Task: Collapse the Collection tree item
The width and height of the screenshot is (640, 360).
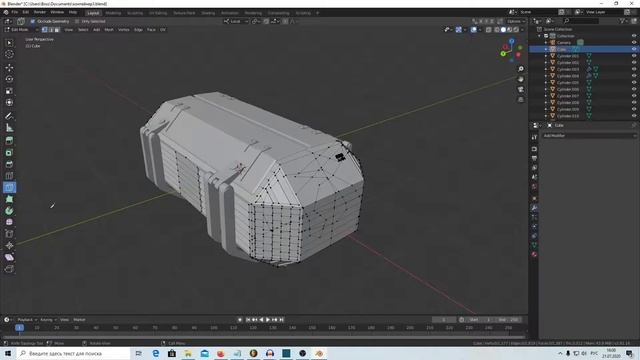Action: pyautogui.click(x=540, y=36)
